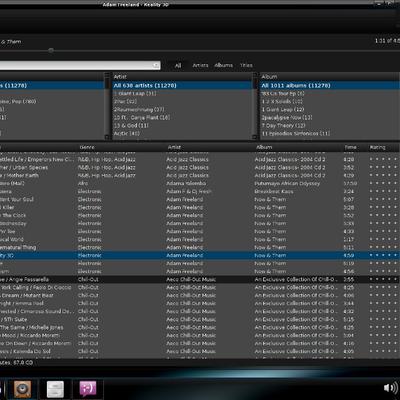Select the Cimarosa Sound track row
This screenshot has height=400, width=400.
coord(200,312)
